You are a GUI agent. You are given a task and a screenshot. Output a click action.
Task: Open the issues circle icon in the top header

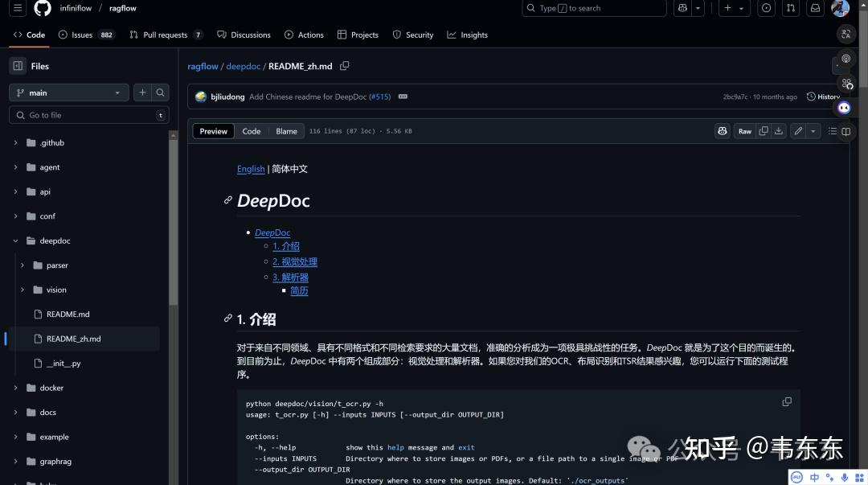point(766,8)
